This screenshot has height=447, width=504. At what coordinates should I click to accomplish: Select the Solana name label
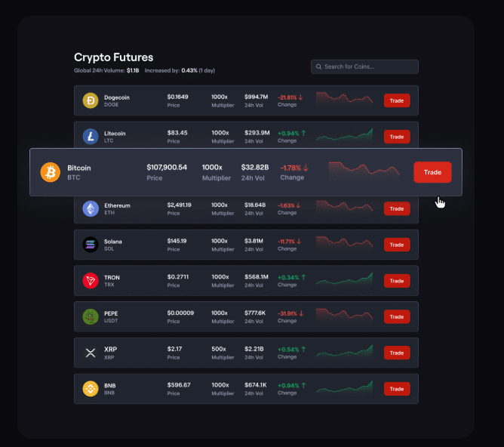pyautogui.click(x=113, y=242)
